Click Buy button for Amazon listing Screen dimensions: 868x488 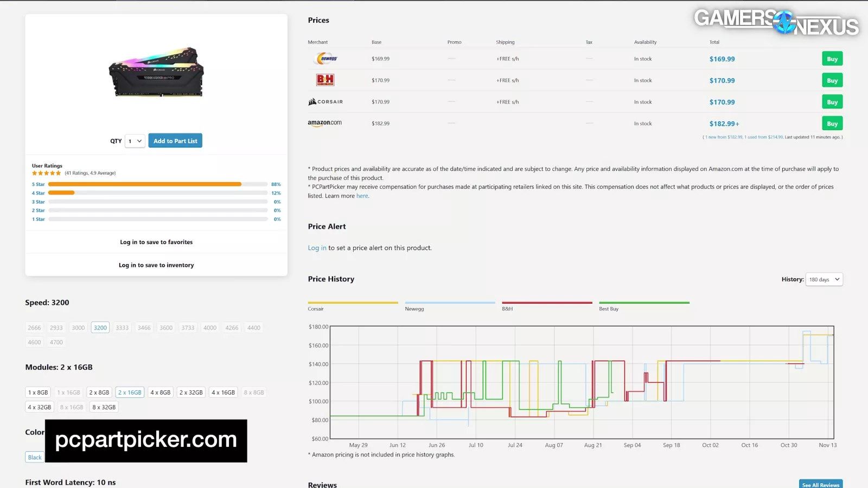832,124
